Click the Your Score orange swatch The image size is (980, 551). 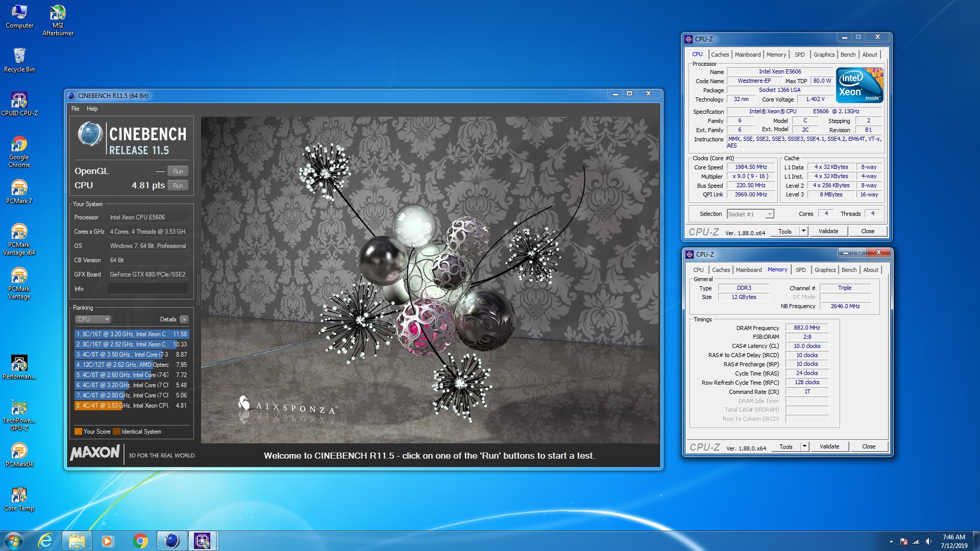tap(78, 432)
